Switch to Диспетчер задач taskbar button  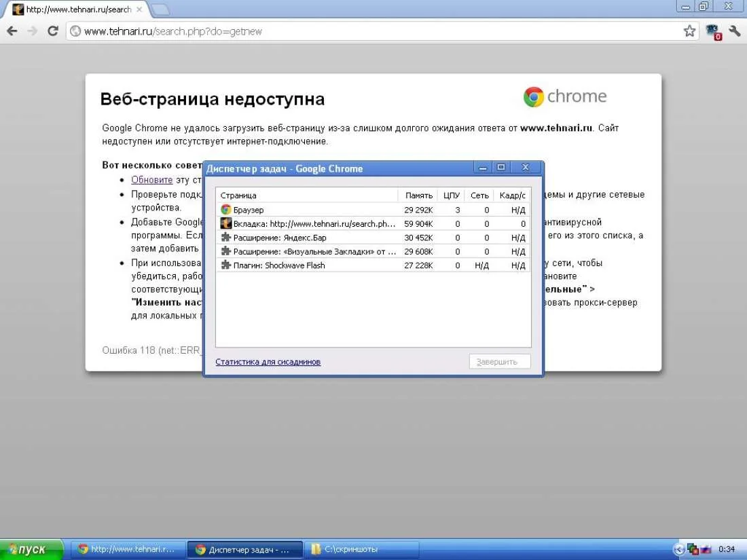pyautogui.click(x=245, y=550)
